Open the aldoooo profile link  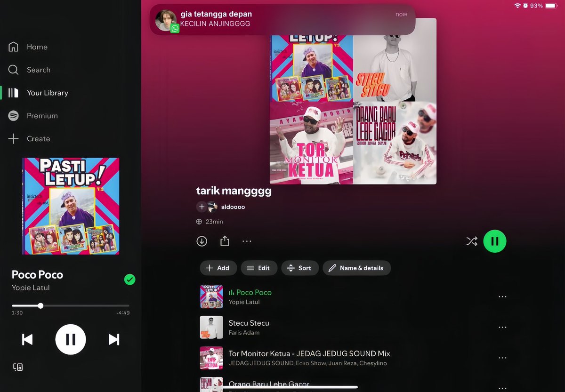233,207
